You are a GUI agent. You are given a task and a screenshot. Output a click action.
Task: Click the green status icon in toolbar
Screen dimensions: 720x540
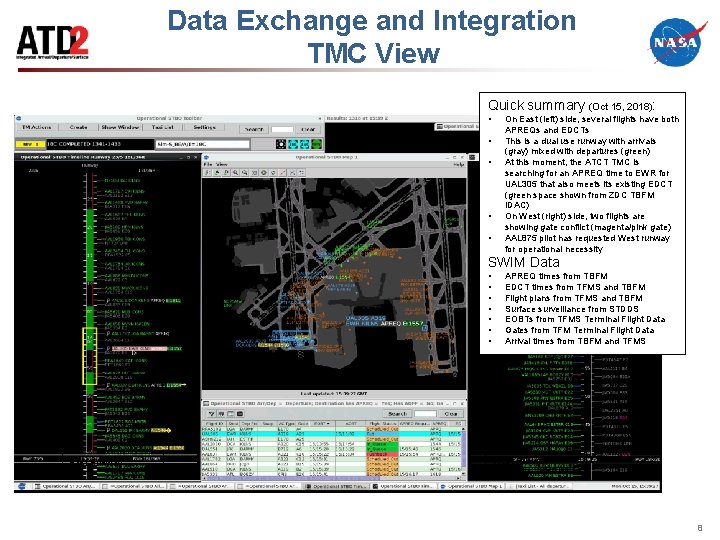pyautogui.click(x=316, y=144)
